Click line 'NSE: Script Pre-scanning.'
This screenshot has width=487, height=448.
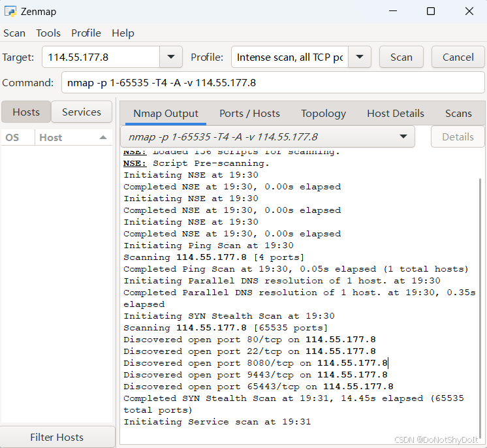click(196, 163)
